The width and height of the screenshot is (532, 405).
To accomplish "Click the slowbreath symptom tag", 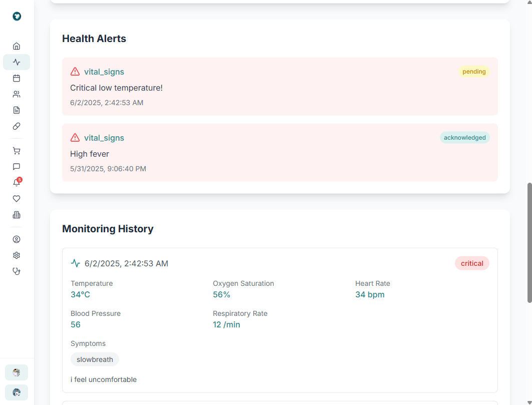I will pos(95,359).
